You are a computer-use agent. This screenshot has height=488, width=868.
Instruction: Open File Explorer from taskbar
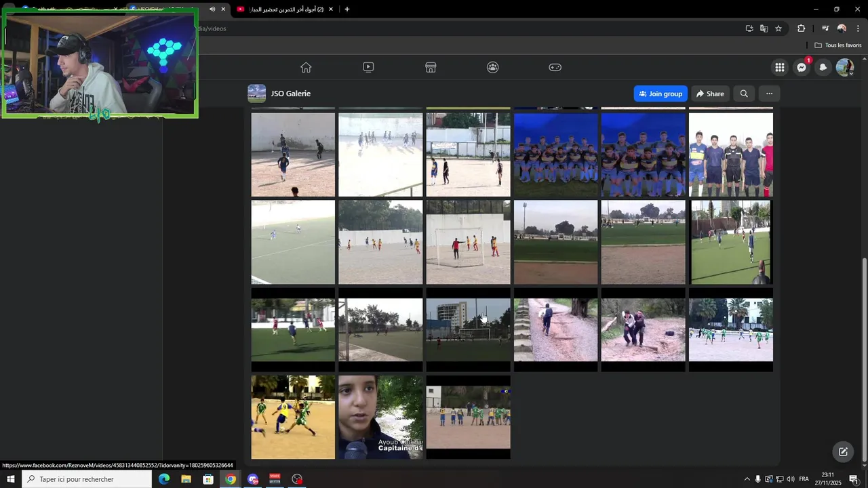[186, 479]
